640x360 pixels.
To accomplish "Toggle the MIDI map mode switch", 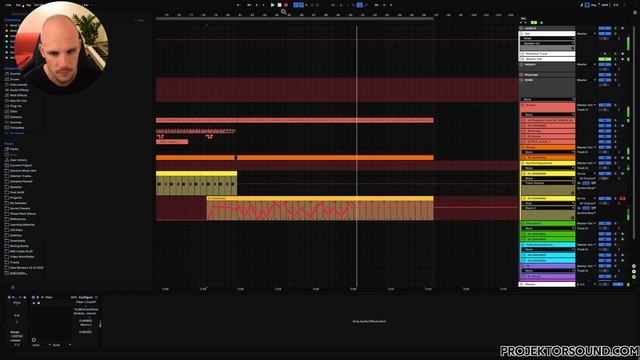I will [x=605, y=5].
